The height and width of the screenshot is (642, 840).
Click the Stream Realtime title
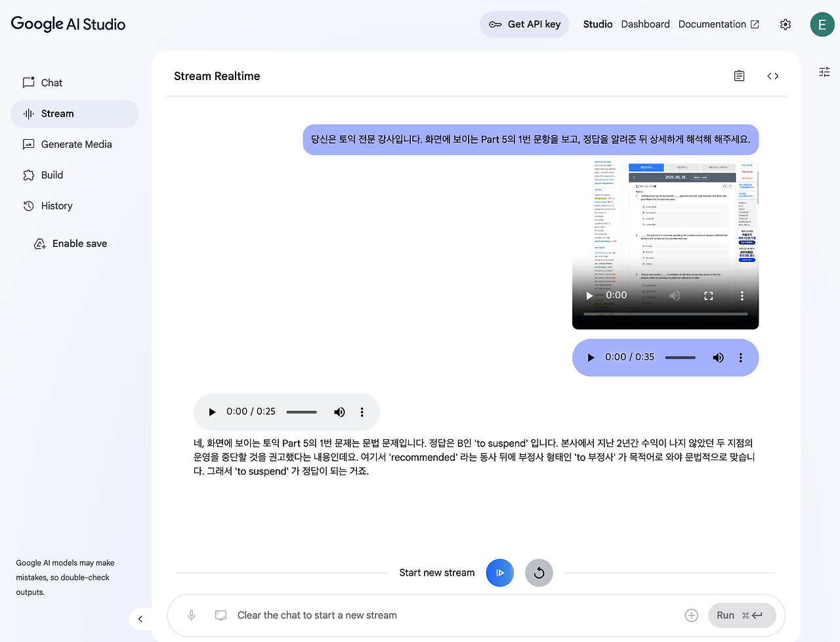point(217,76)
